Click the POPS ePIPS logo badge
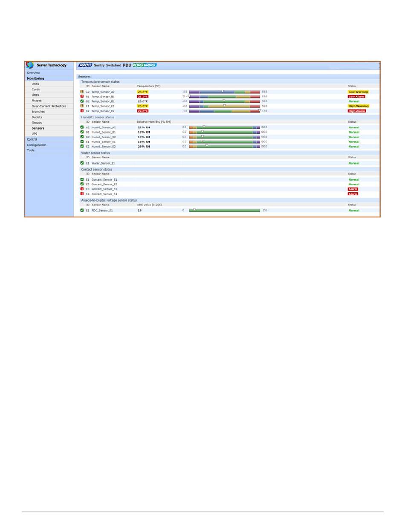The width and height of the screenshot is (405, 532). pyautogui.click(x=144, y=65)
